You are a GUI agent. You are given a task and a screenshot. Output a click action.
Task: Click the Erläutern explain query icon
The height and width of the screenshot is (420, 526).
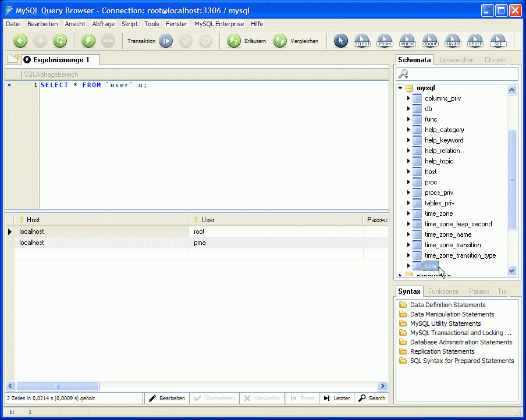pos(234,41)
